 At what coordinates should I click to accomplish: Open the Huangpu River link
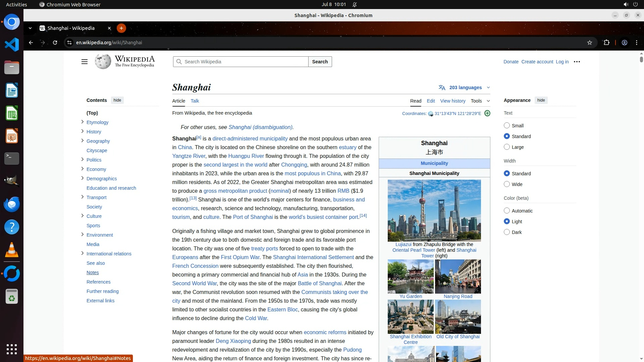coord(246,156)
